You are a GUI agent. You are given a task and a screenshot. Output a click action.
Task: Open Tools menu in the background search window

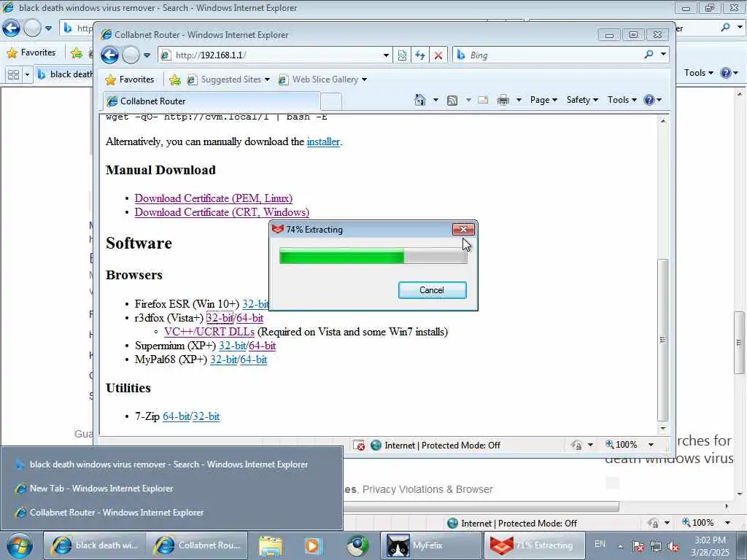click(x=699, y=73)
